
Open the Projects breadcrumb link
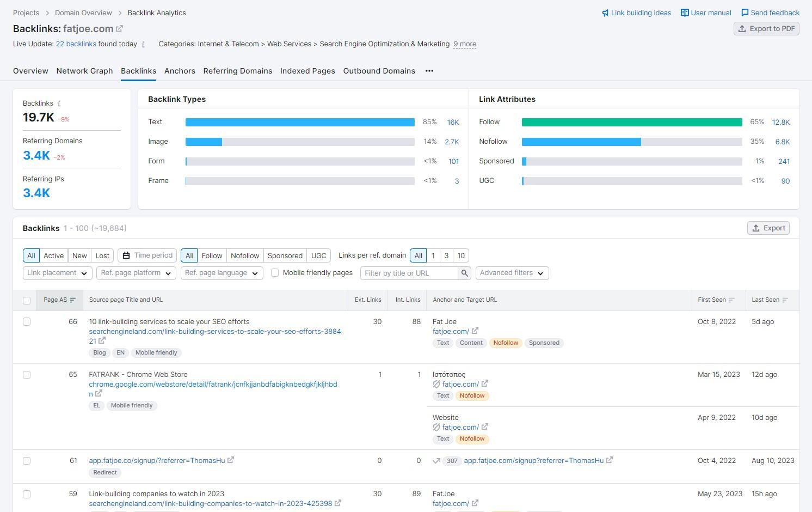(x=26, y=13)
